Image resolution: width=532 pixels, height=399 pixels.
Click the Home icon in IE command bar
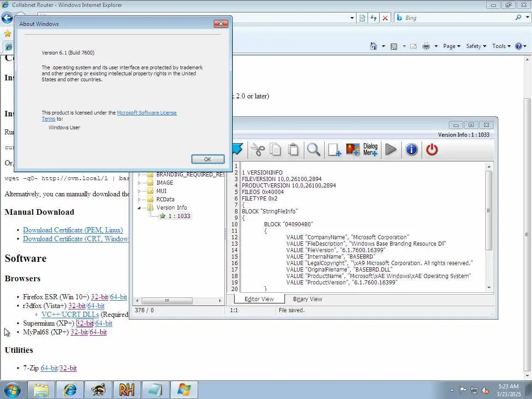click(374, 46)
